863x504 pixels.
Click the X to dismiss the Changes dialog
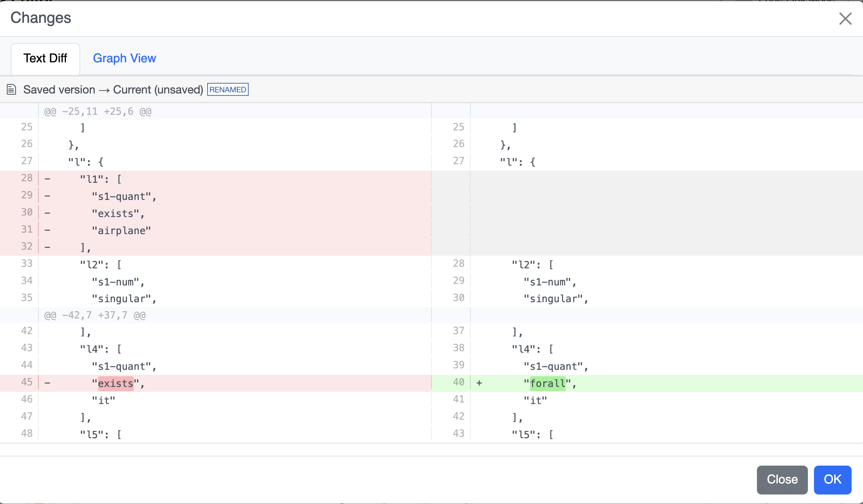point(845,18)
